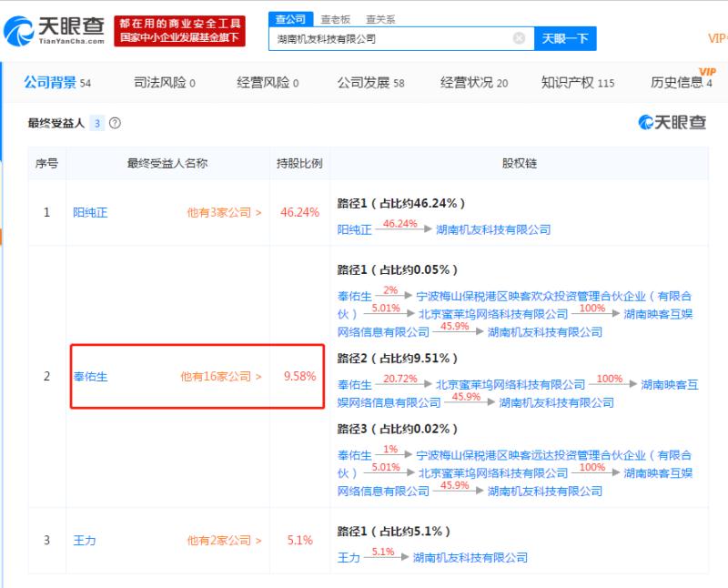Image resolution: width=728 pixels, height=588 pixels.
Task: Switch to the 查关系 search tab
Action: (x=380, y=19)
